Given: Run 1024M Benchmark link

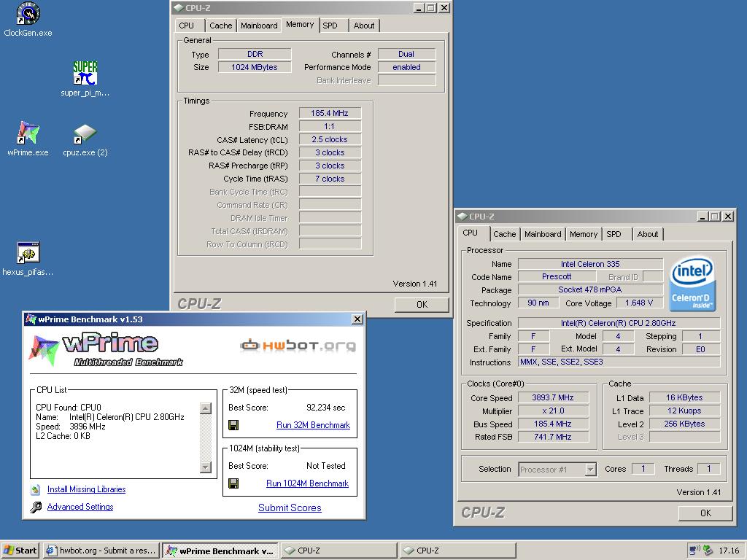Looking at the screenshot, I should (307, 483).
